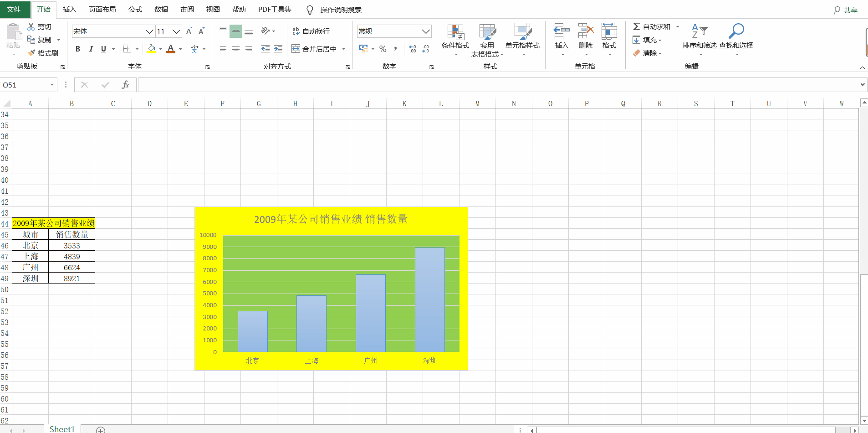Click the cell borders icon
868x433 pixels.
click(128, 49)
